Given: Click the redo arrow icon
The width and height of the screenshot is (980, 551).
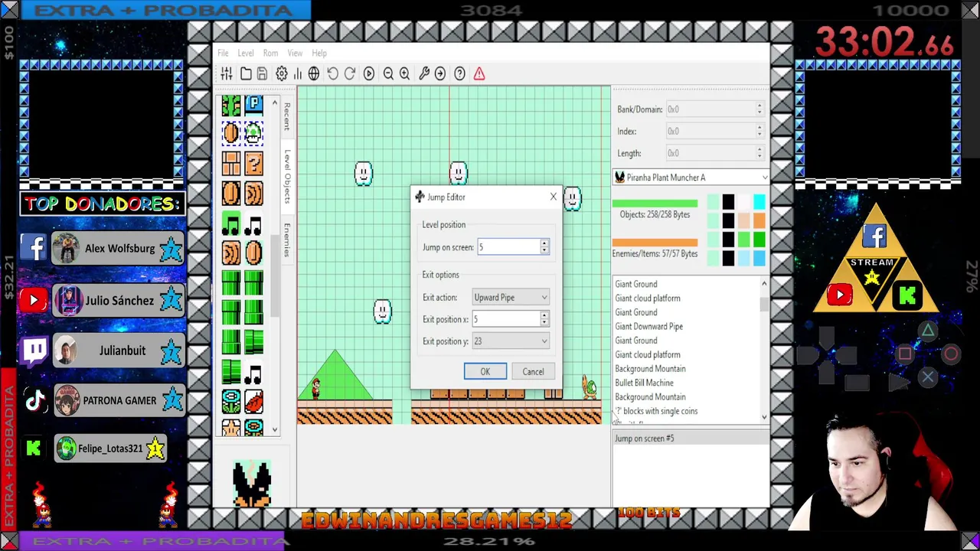Looking at the screenshot, I should 350,73.
